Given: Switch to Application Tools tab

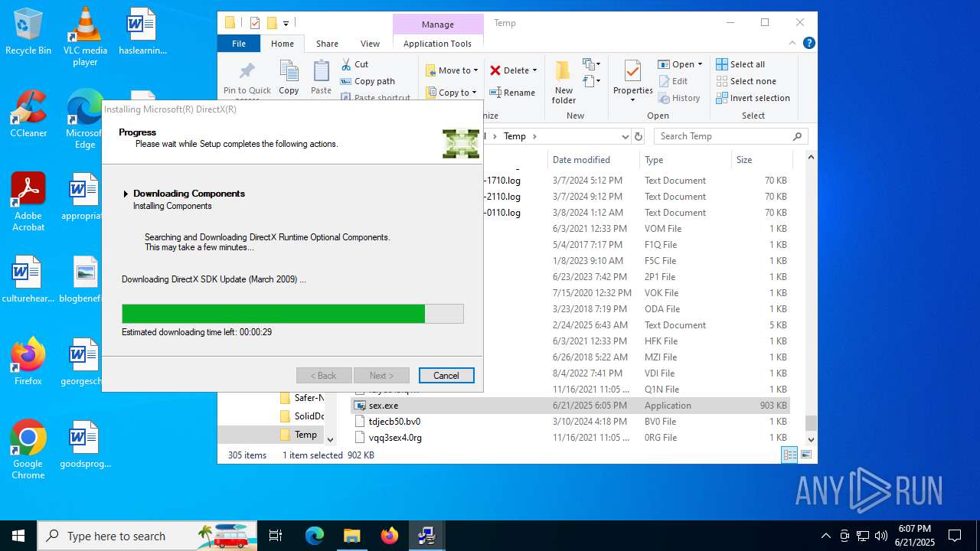Looking at the screenshot, I should coord(437,44).
